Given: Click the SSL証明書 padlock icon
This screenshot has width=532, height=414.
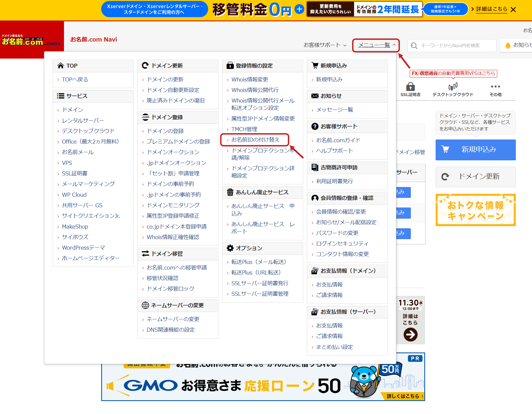Looking at the screenshot, I should 410,87.
